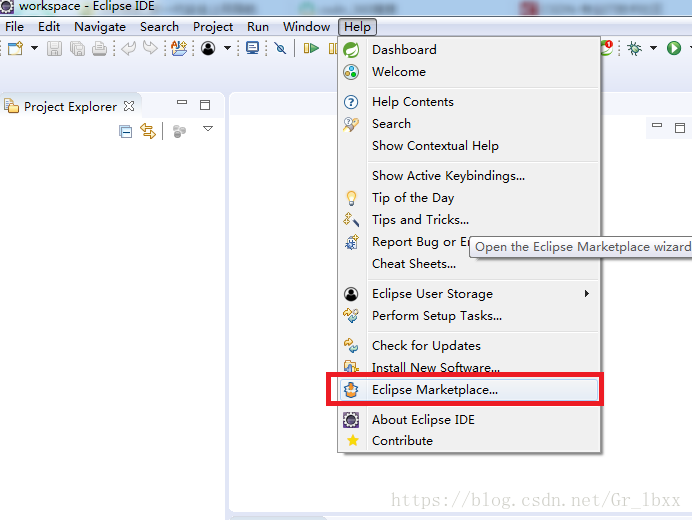
Task: Close the Project Explorer view tab
Action: [x=129, y=106]
